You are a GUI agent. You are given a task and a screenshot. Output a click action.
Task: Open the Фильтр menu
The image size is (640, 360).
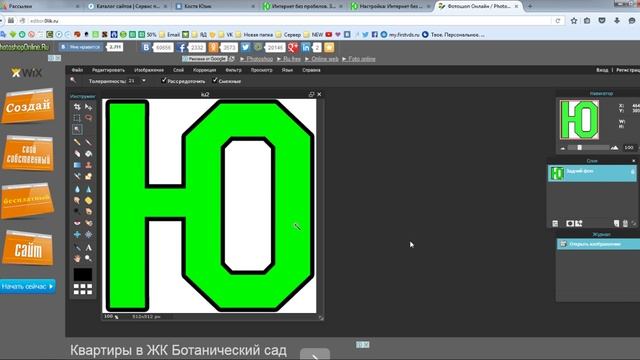(233, 70)
